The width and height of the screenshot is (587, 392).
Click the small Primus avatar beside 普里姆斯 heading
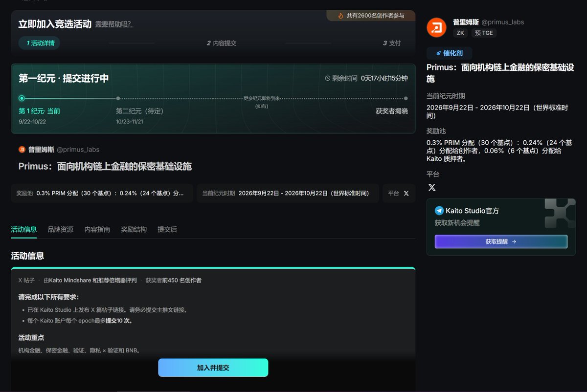tap(22, 150)
